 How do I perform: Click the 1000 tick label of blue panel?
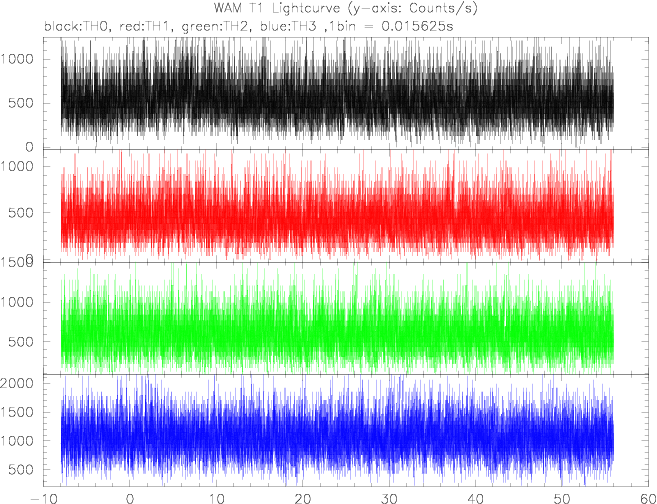point(16,441)
